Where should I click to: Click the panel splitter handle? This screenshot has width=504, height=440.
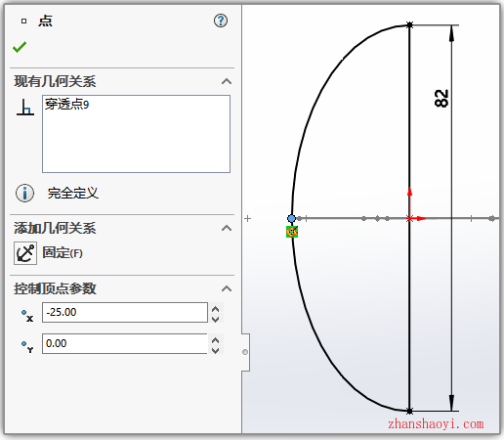click(x=245, y=352)
